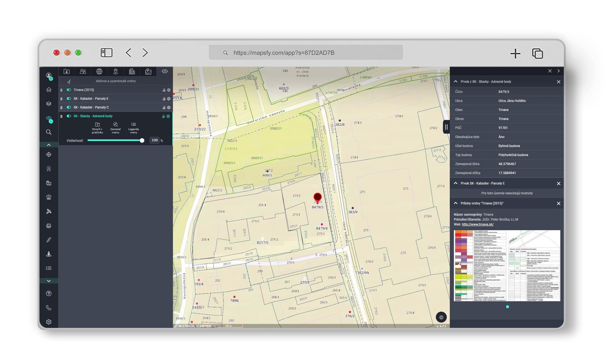Toggle SK - Kataster - Parcely E switch
616x364 pixels.
pyautogui.click(x=69, y=99)
